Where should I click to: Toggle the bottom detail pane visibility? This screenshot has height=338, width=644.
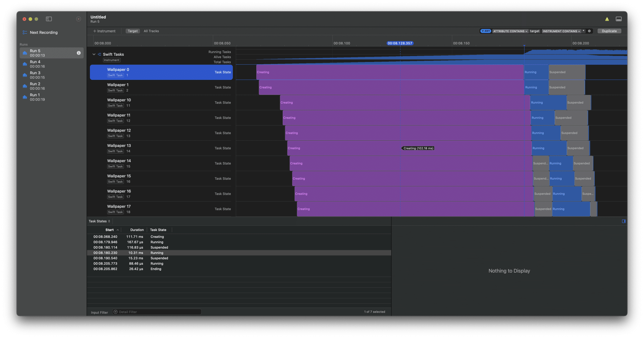click(618, 19)
